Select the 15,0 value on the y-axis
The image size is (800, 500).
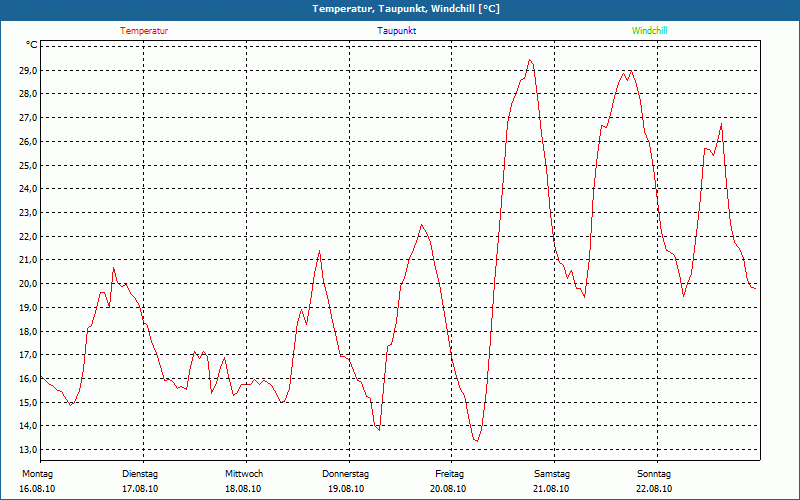pyautogui.click(x=29, y=402)
